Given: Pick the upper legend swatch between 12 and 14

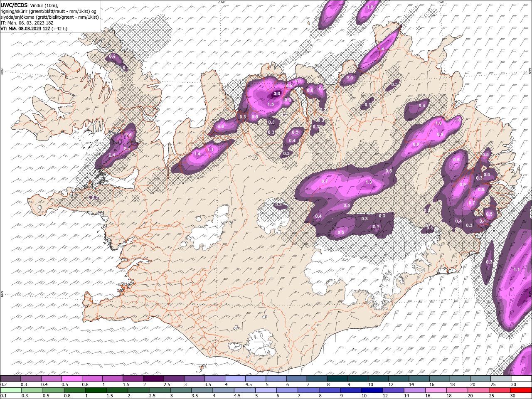Looking at the screenshot, I should tap(399, 379).
